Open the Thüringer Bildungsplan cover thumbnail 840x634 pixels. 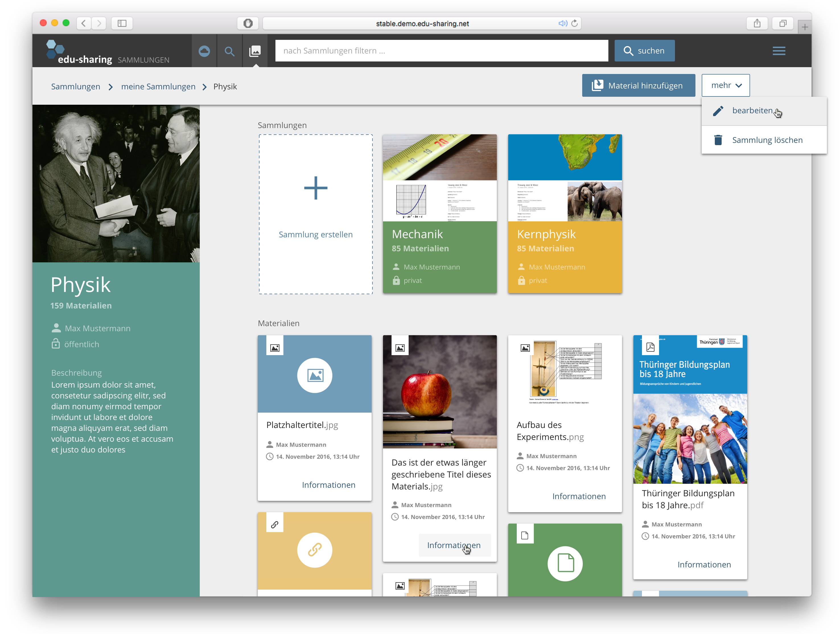coord(690,409)
